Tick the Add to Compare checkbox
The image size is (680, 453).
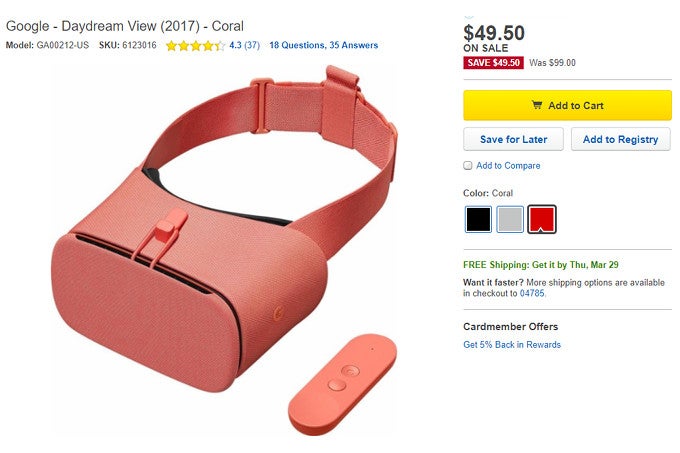(x=468, y=166)
